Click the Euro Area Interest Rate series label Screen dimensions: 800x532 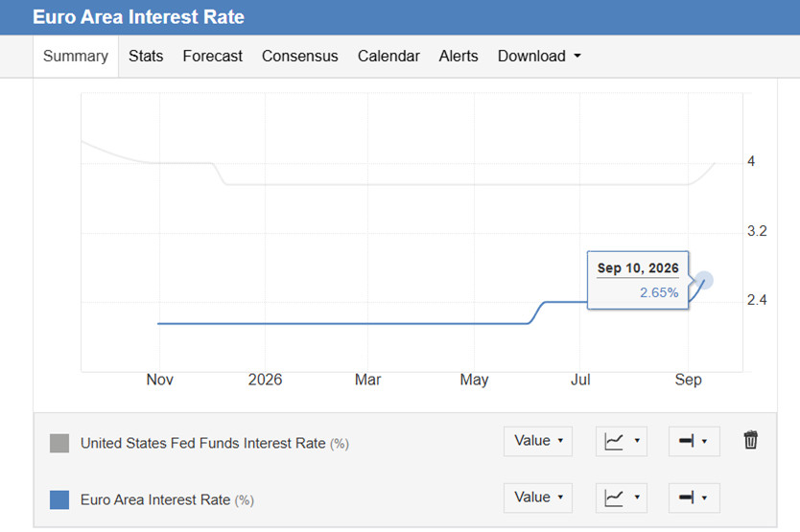pos(167,499)
